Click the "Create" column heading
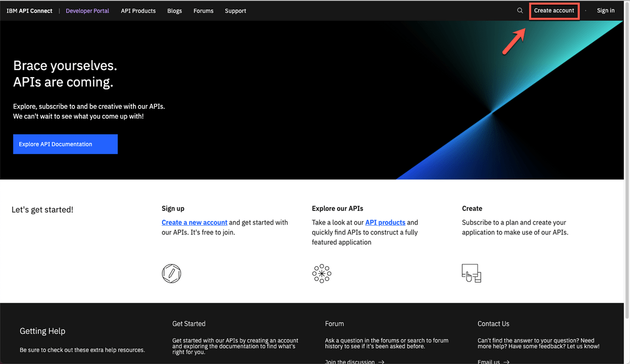This screenshot has height=364, width=630. coord(472,209)
